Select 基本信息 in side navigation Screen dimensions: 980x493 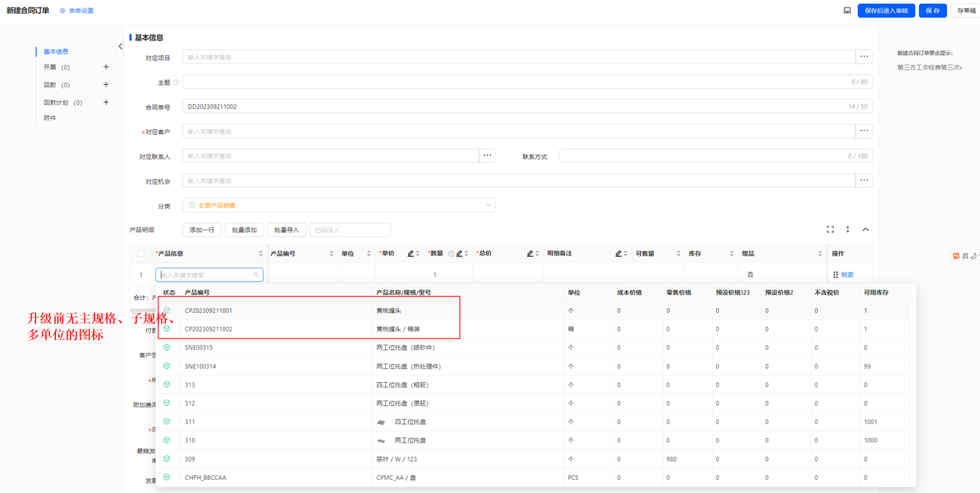tap(56, 52)
